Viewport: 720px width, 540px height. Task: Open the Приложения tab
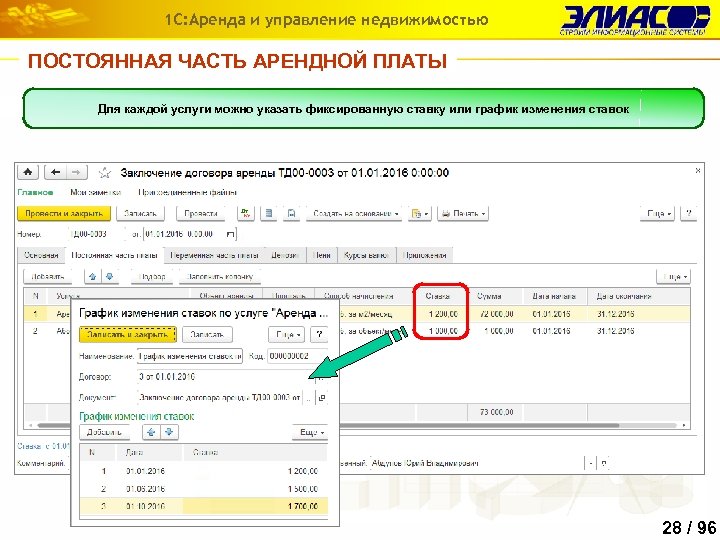point(424,255)
